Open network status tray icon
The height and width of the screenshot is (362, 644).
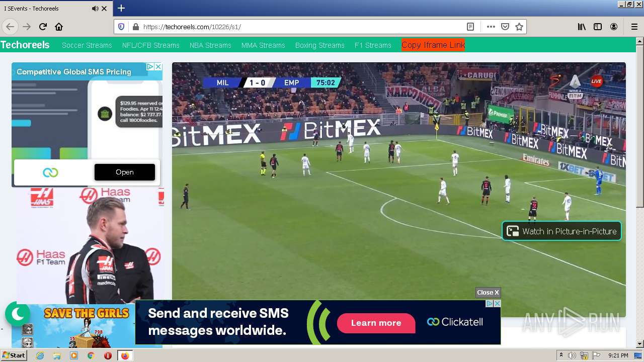pyautogui.click(x=584, y=355)
